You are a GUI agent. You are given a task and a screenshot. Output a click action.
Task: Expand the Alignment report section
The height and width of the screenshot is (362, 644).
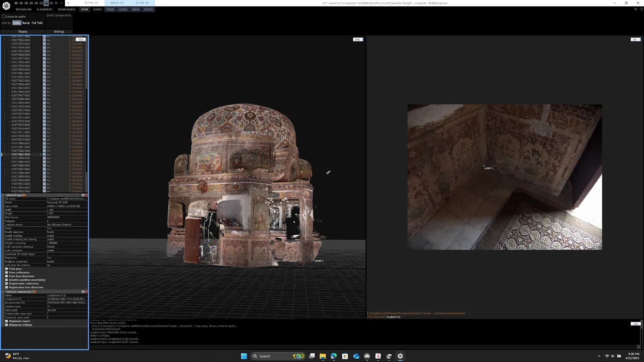click(6, 321)
